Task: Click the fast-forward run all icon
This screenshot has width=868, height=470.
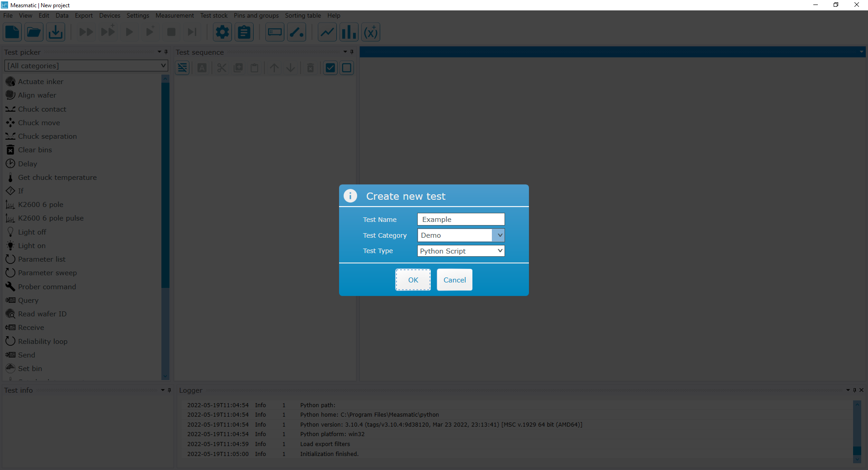Action: point(86,32)
